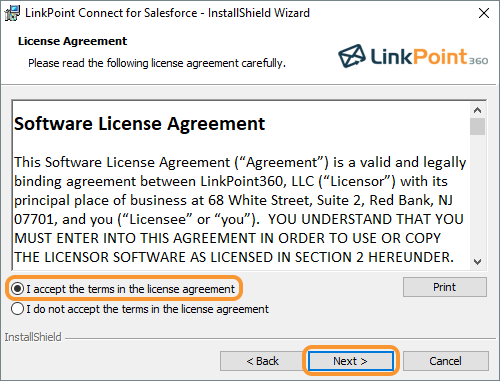Print the license agreement
Screen dimensions: 500x381
pos(445,287)
